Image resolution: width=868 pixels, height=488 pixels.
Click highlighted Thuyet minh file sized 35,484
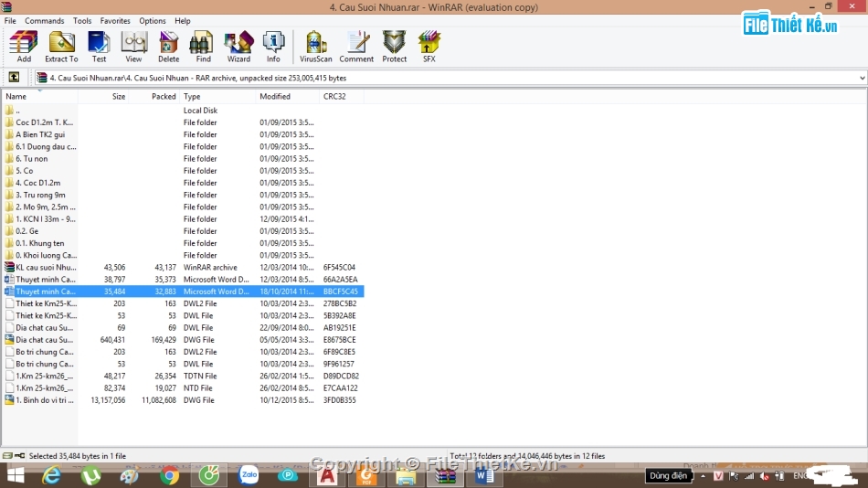[x=184, y=292]
